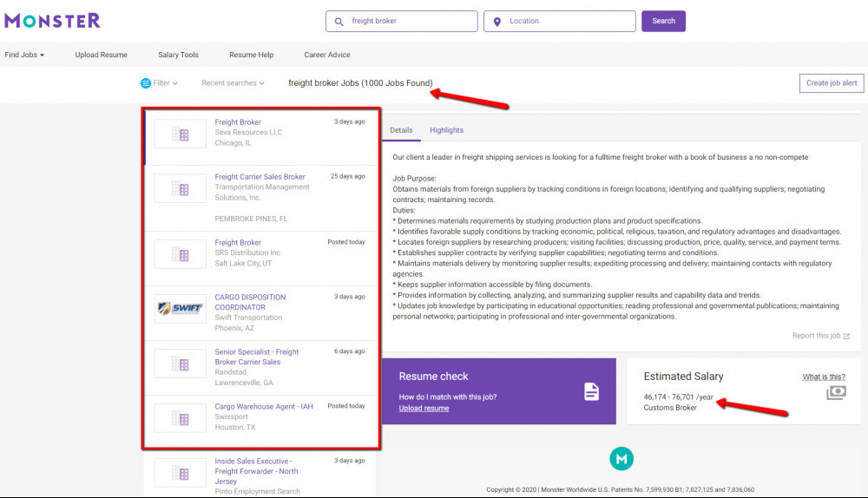
Task: Open the Freight Broker job at SRS Distribution
Action: (238, 243)
